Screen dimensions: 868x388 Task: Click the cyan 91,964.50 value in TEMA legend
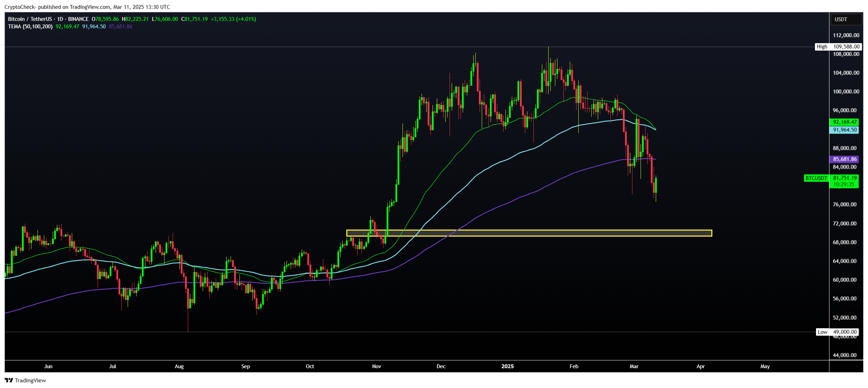(94, 27)
